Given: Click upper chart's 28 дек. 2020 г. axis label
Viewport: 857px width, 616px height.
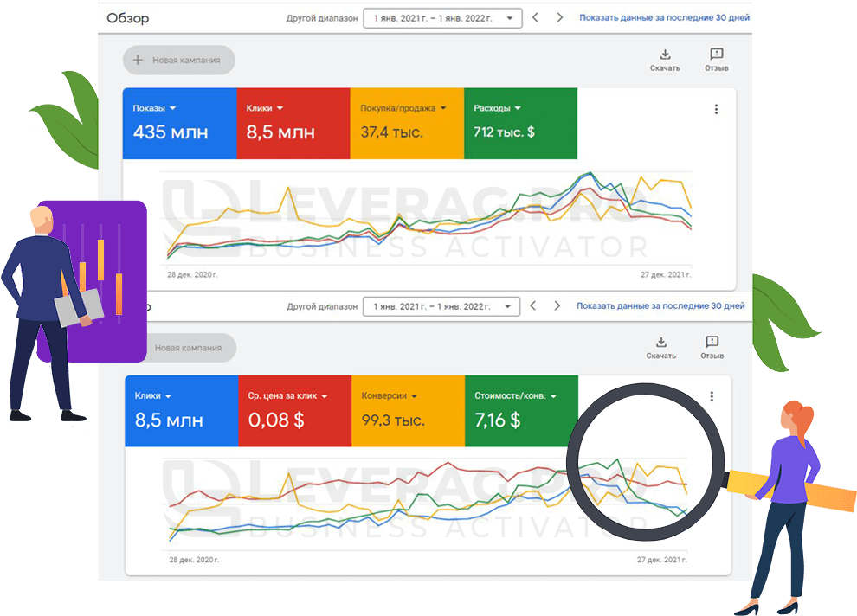Looking at the screenshot, I should (192, 274).
